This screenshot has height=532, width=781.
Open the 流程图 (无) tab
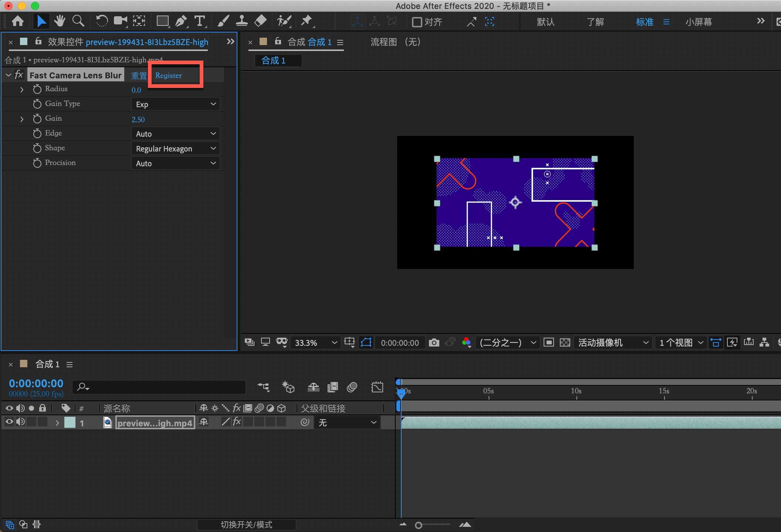click(x=395, y=42)
